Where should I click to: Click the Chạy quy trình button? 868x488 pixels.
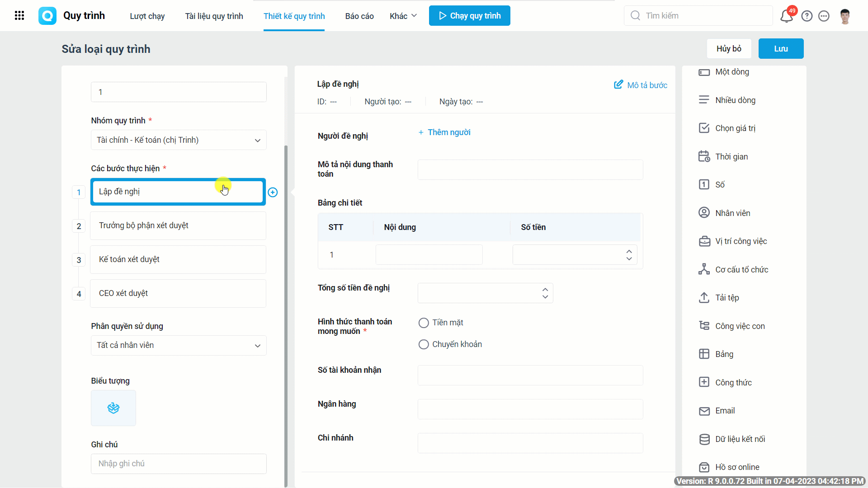(469, 16)
